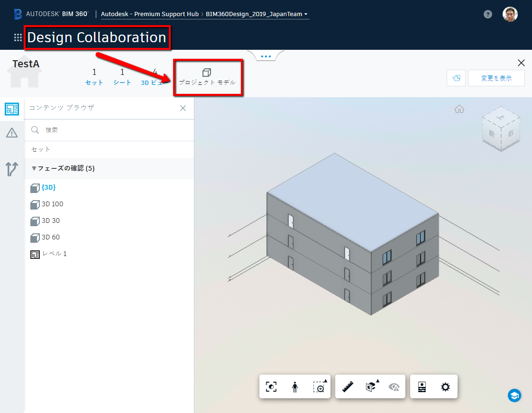Expand the hidden tabs with the ellipsis control

click(x=266, y=55)
